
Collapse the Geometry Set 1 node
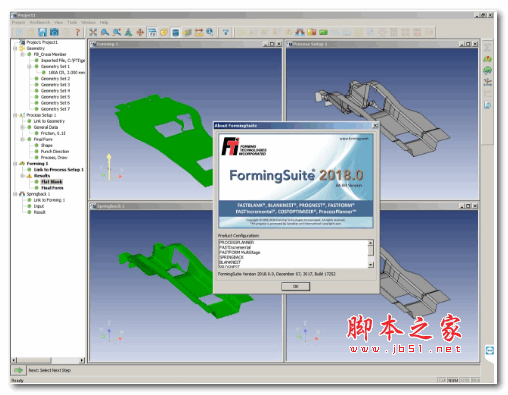pos(30,67)
